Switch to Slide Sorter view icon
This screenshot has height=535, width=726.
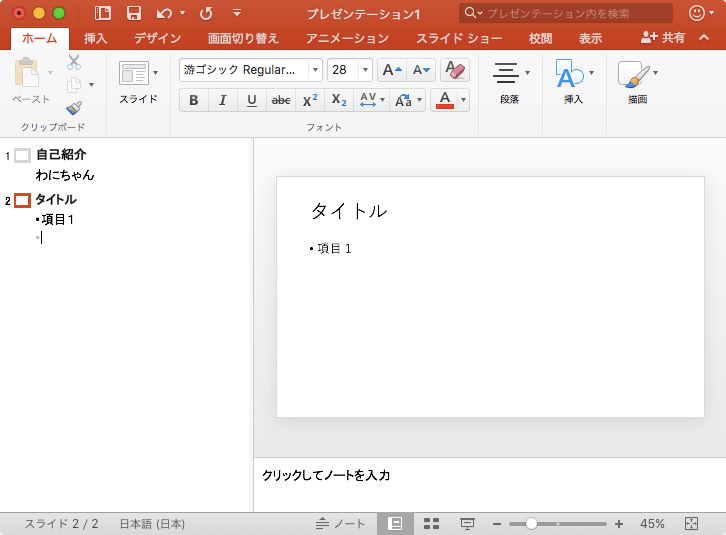point(432,524)
